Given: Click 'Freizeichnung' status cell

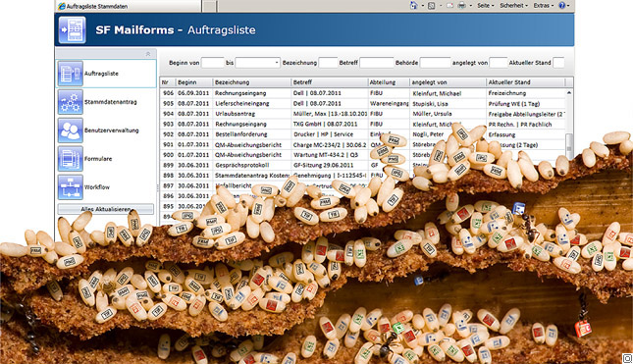Looking at the screenshot, I should (x=507, y=93).
